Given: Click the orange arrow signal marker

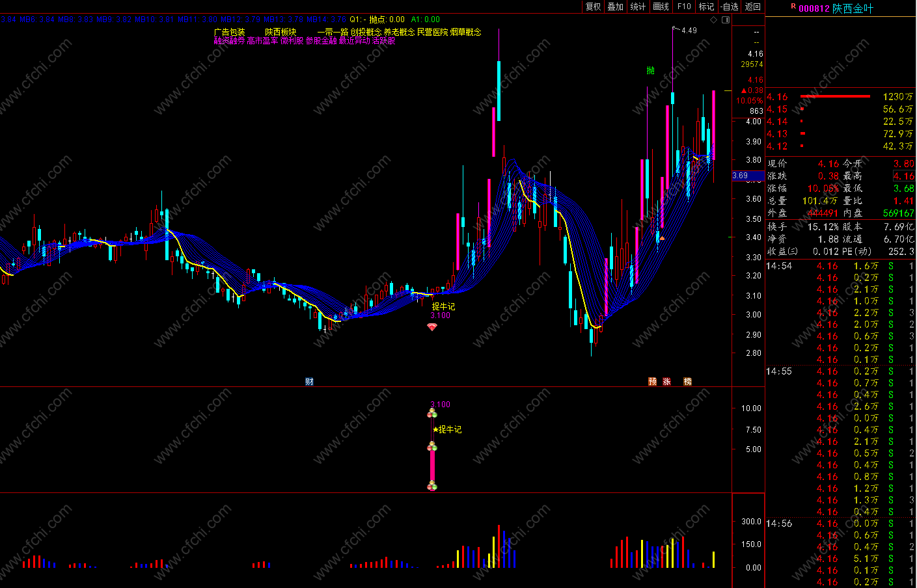Looking at the screenshot, I should pyautogui.click(x=662, y=239).
